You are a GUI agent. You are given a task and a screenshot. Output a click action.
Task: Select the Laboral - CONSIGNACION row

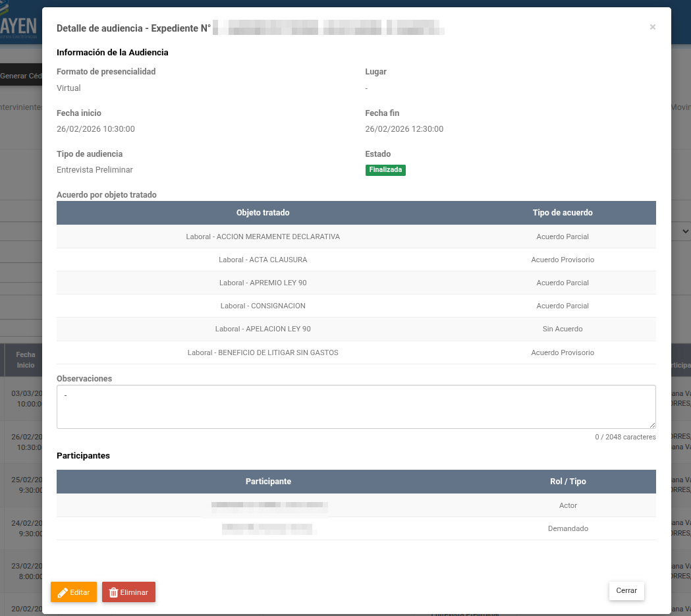[263, 306]
